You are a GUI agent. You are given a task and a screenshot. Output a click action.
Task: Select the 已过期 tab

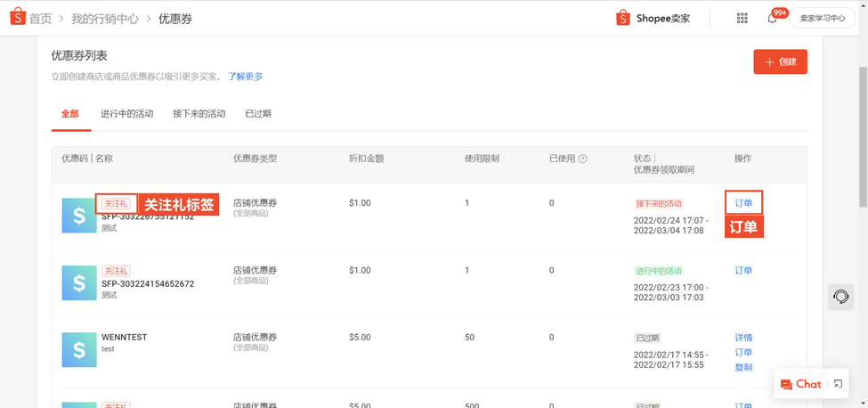point(258,114)
